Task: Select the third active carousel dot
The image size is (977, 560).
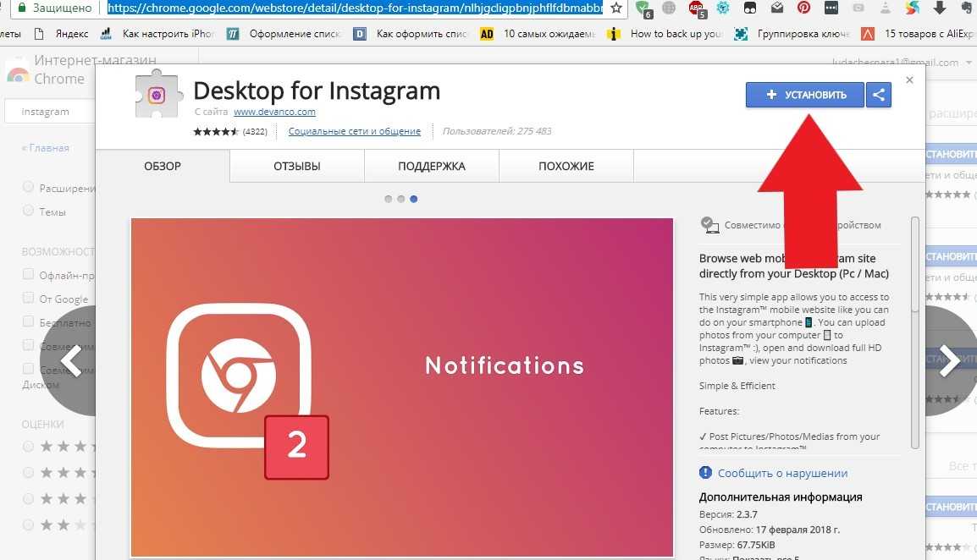Action: coord(414,199)
